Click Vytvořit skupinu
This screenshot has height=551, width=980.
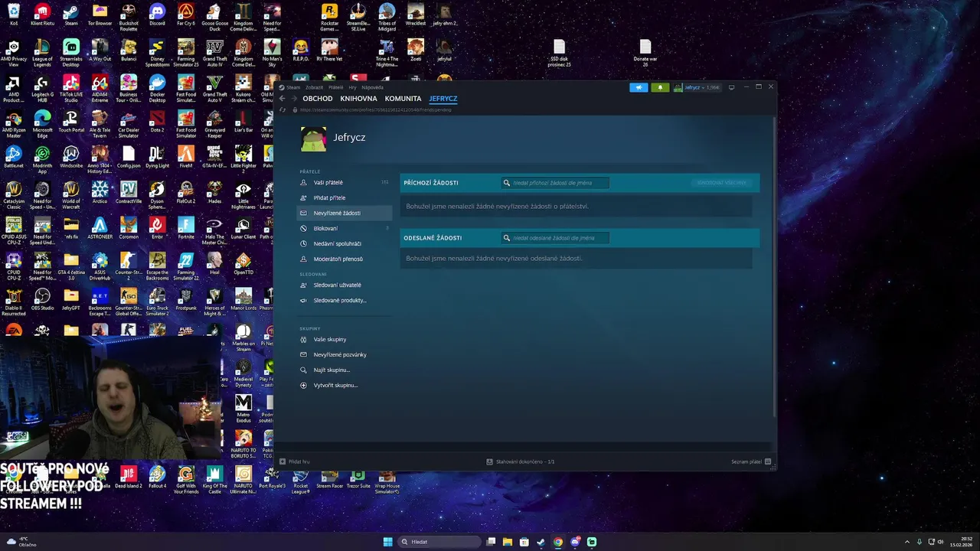coord(344,385)
